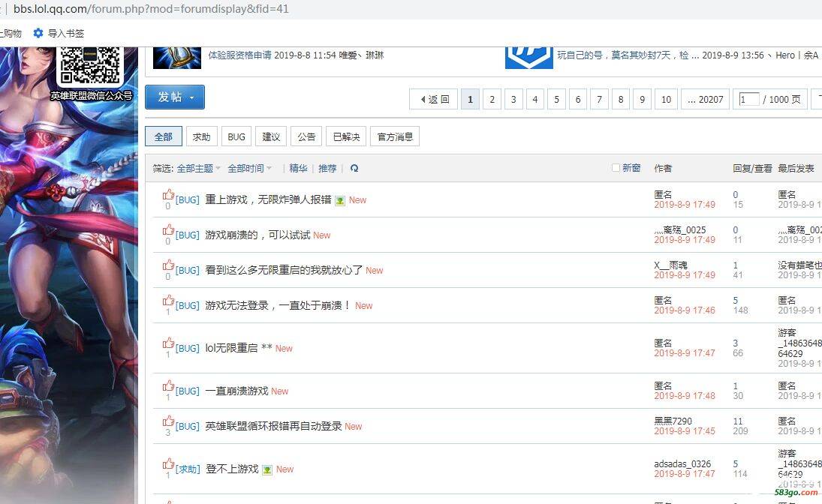Click the 回复/查看 column header
The image size is (822, 504).
752,168
